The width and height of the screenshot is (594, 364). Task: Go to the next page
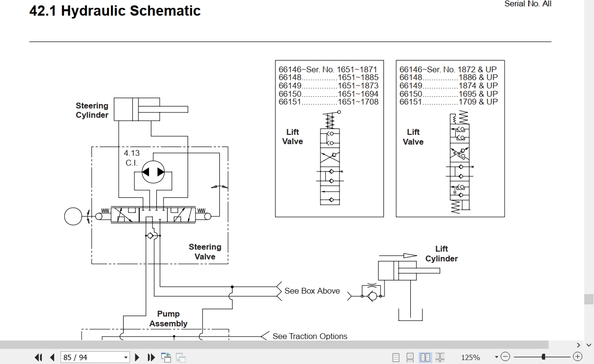coord(137,357)
